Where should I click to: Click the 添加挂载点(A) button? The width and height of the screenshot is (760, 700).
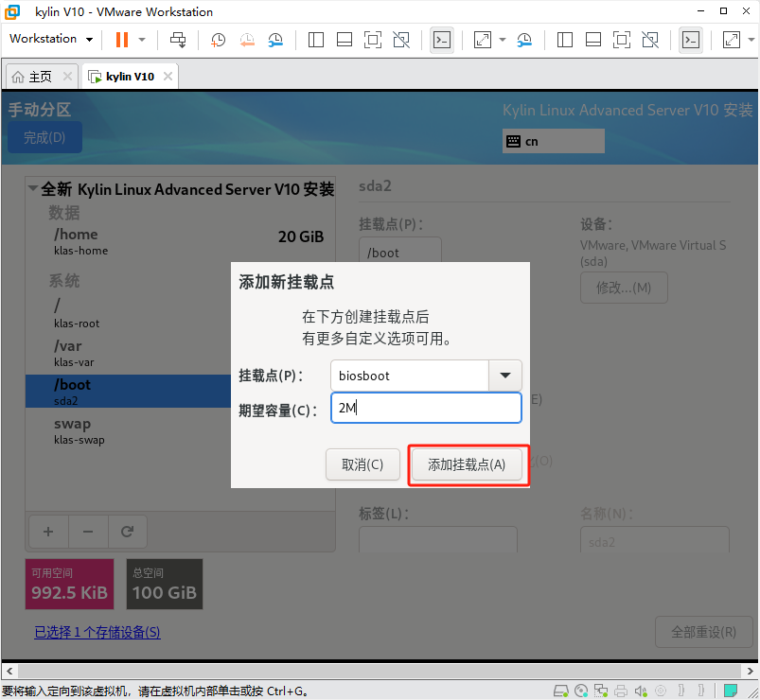coord(467,464)
